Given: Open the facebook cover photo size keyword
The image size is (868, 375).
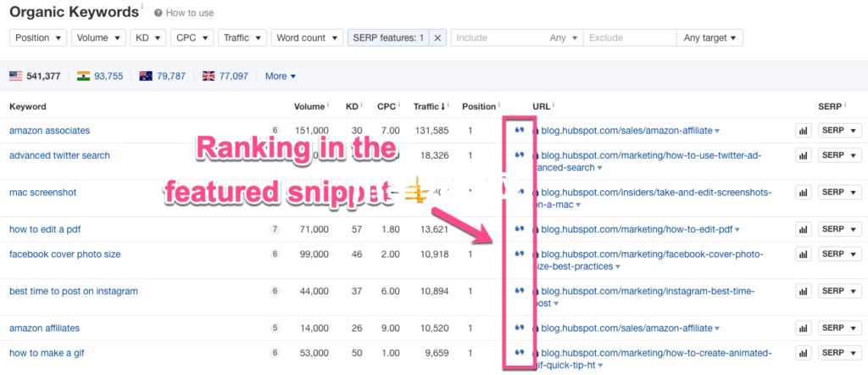Looking at the screenshot, I should 64,254.
